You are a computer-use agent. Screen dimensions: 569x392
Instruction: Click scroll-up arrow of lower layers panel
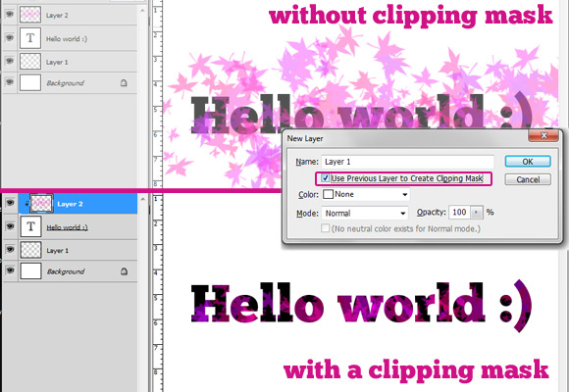pos(142,199)
